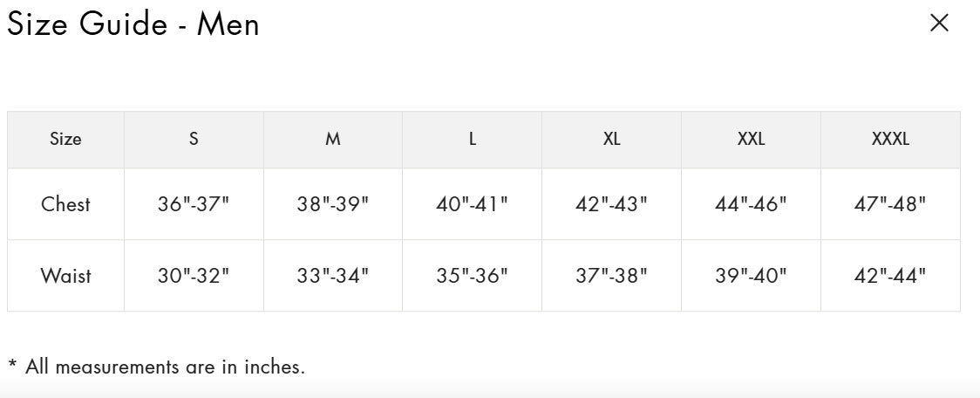Select waist measurement 37"-38" cell

click(612, 276)
